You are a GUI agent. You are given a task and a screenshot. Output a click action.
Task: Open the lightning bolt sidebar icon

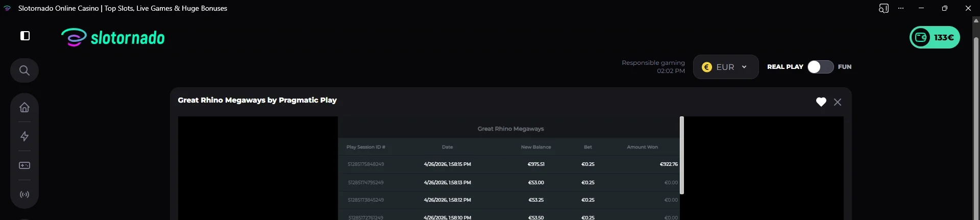[24, 136]
